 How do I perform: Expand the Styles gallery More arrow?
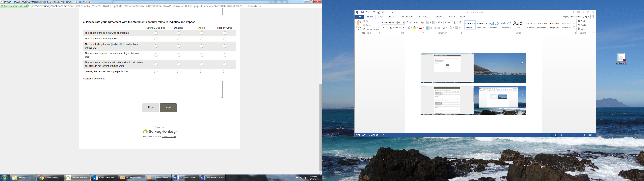(x=574, y=28)
